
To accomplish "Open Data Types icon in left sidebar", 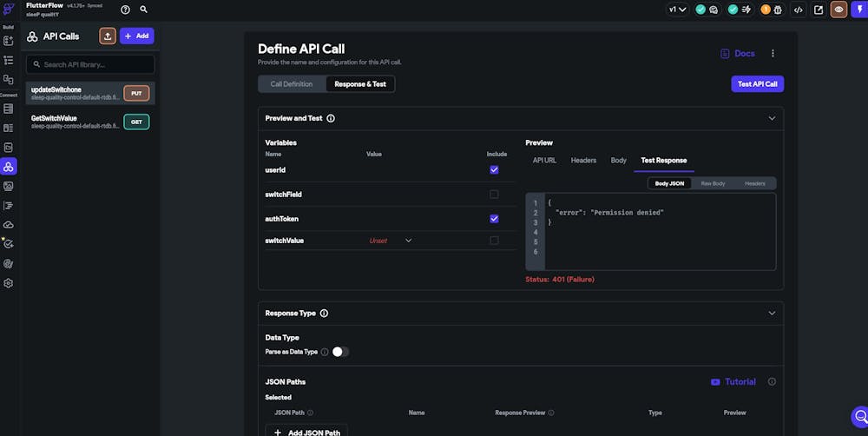I will click(x=9, y=128).
